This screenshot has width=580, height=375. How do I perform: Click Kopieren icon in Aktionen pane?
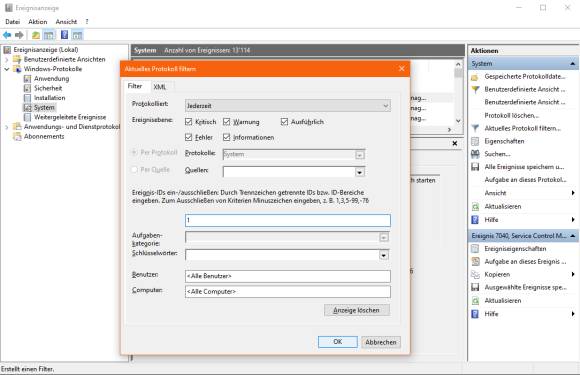pyautogui.click(x=475, y=274)
